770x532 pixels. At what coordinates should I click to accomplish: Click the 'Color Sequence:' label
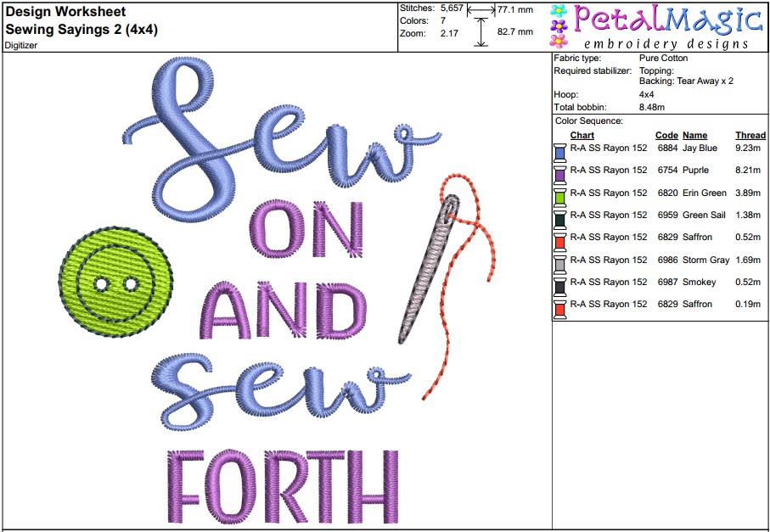pyautogui.click(x=589, y=120)
